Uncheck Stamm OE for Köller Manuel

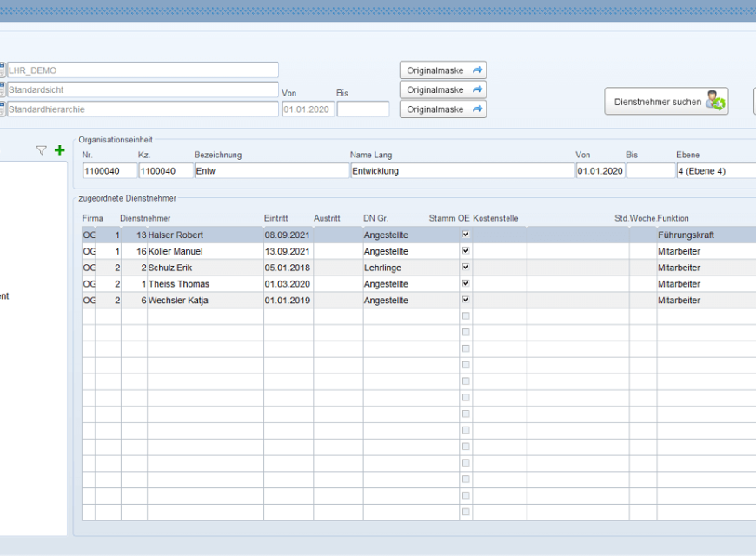[x=466, y=251]
